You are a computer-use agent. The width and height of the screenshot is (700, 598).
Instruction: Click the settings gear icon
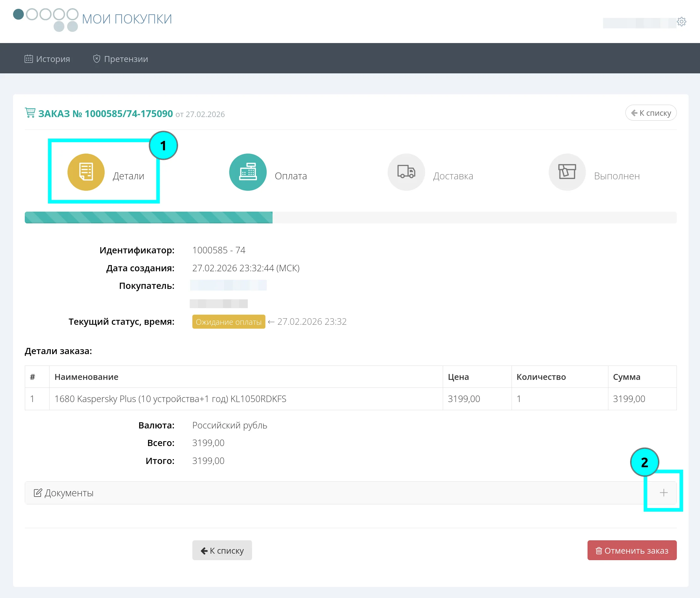pyautogui.click(x=681, y=22)
